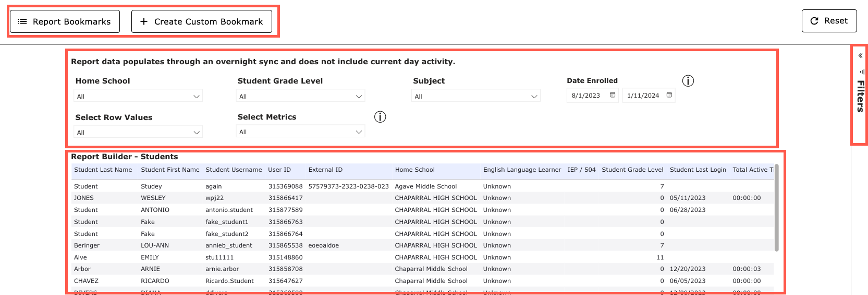Click the end date field 1/11/2024
This screenshot has height=295, width=868.
643,96
